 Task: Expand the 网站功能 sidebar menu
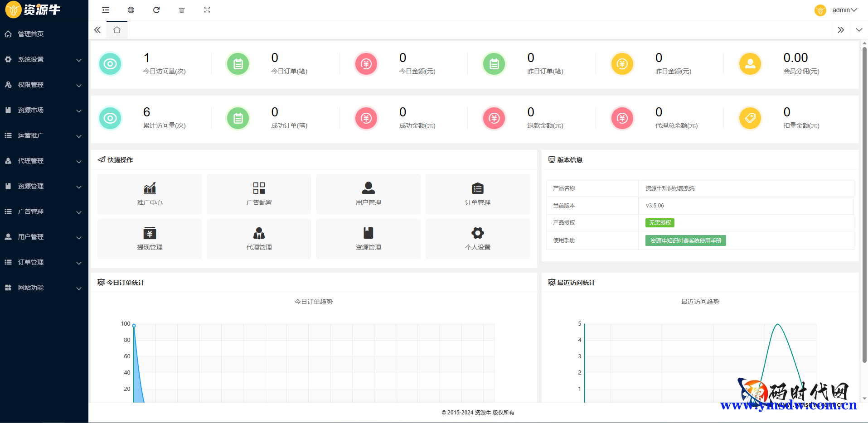44,288
